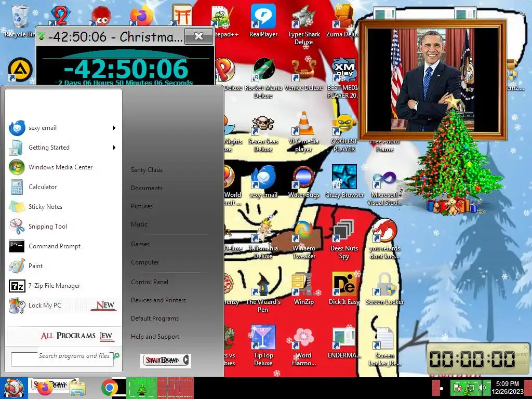Open sexy email desktop shortcut
The height and width of the screenshot is (399, 532).
[x=263, y=181]
